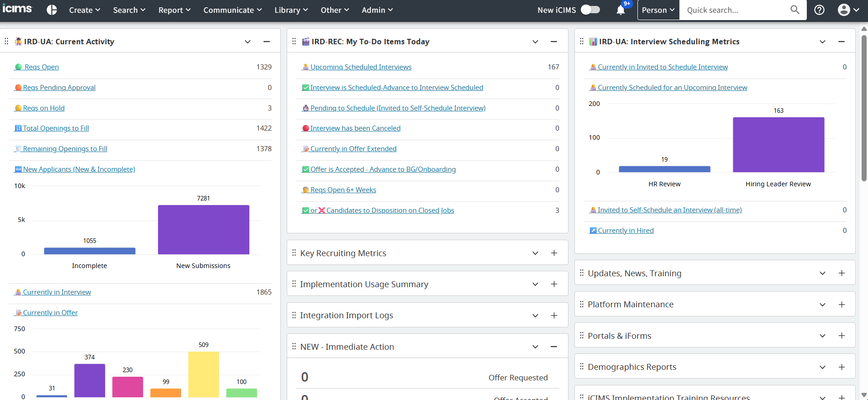Click the purple New Submissions bar
Screen dimensions: 868x400
(204, 230)
